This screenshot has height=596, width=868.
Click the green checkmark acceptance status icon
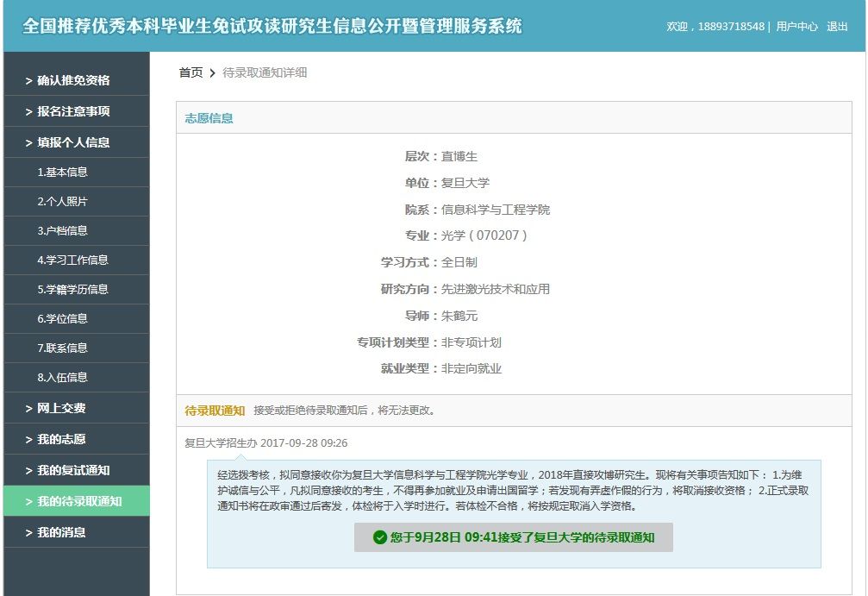pyautogui.click(x=379, y=537)
